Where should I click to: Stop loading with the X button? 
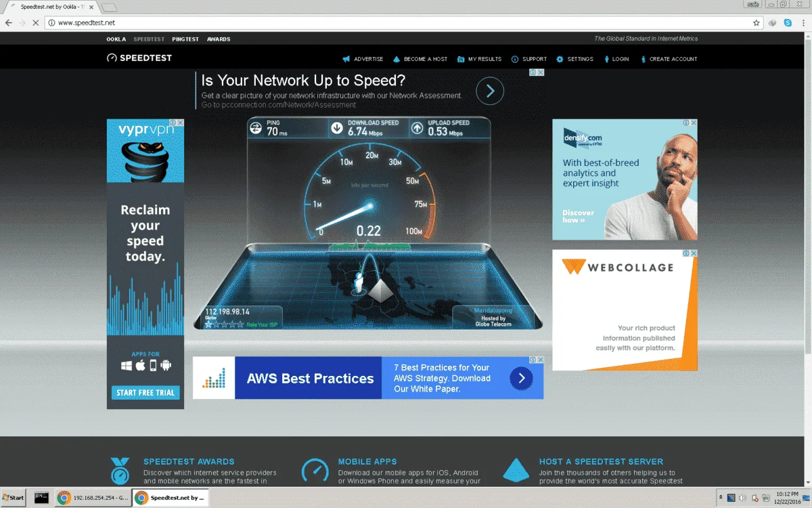tap(36, 22)
